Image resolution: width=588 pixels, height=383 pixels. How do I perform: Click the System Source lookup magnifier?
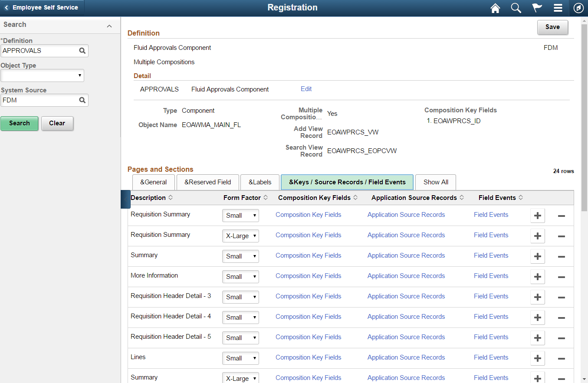[x=82, y=100]
